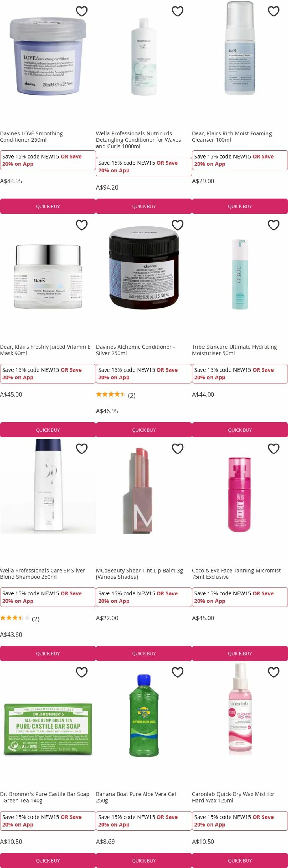View Davines Alchemic Conditioner star rating reviews
The image size is (288, 868).
coord(116,395)
